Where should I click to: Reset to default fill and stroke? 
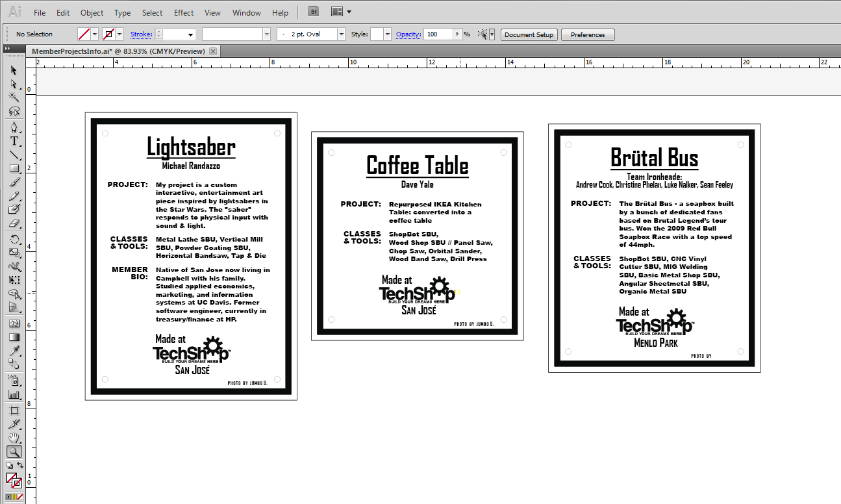(10, 466)
